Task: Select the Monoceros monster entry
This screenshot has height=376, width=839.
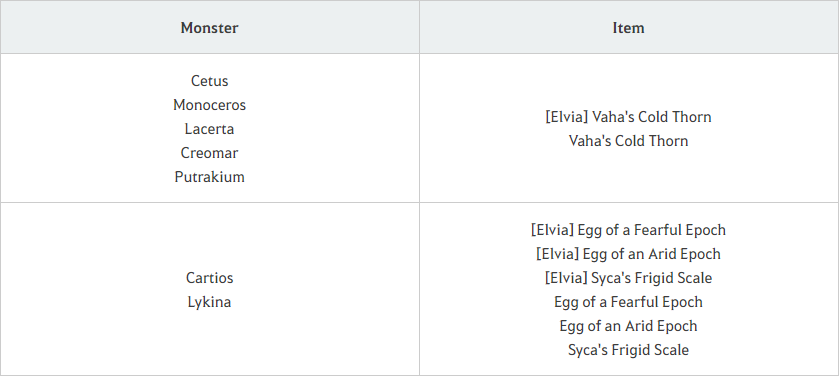Action: coord(209,105)
